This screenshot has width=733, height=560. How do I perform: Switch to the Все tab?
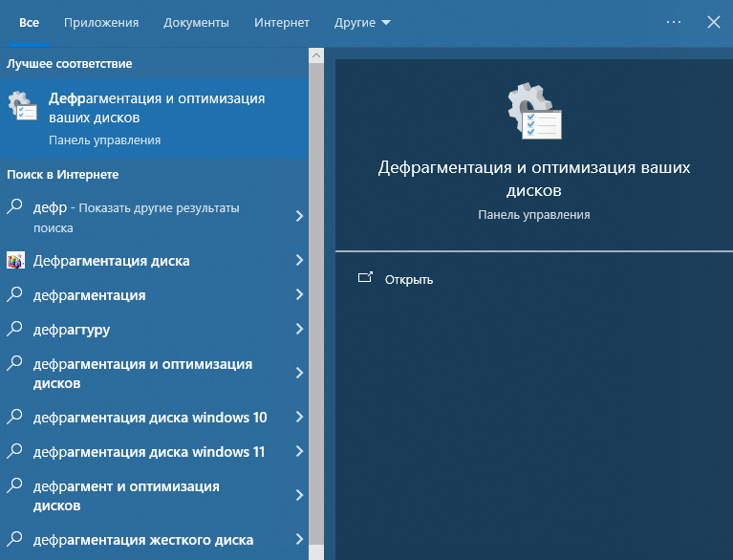pos(29,22)
